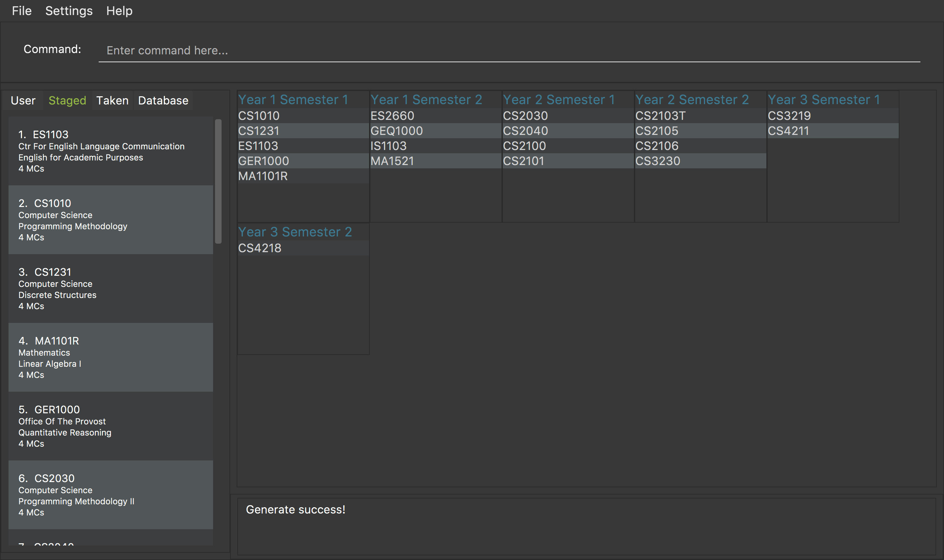
Task: Select CS1231 in Year 1 Semester 1
Action: [x=303, y=131]
